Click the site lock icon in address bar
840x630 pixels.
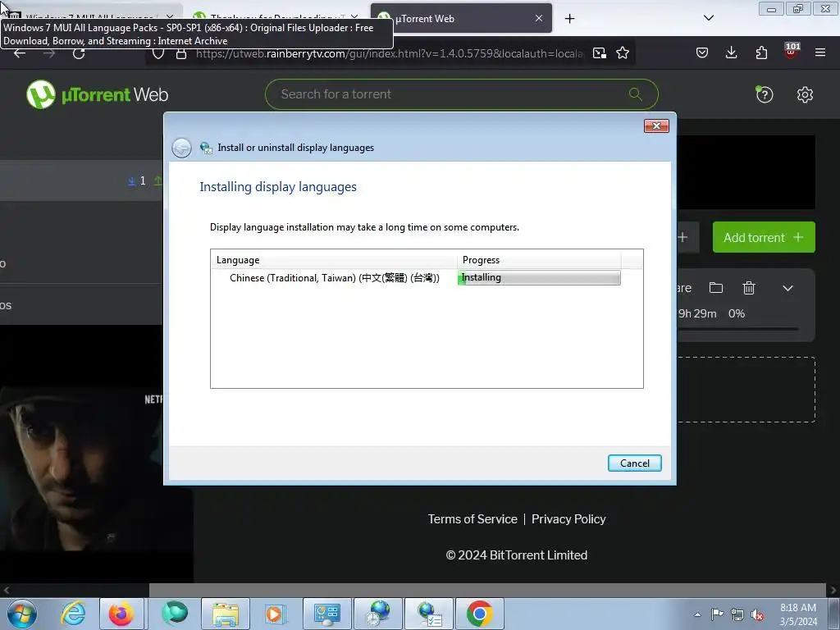[181, 53]
